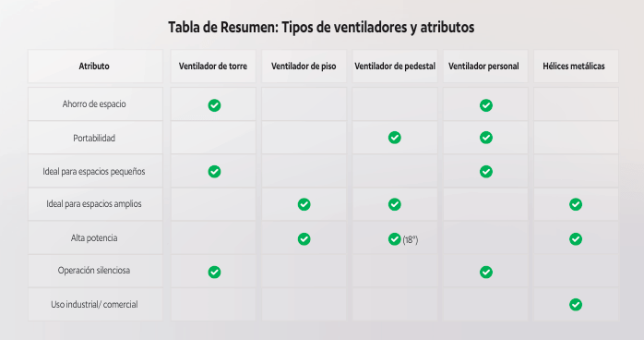Click the table title Tabla de Resumen
644x340 pixels.
(x=321, y=27)
